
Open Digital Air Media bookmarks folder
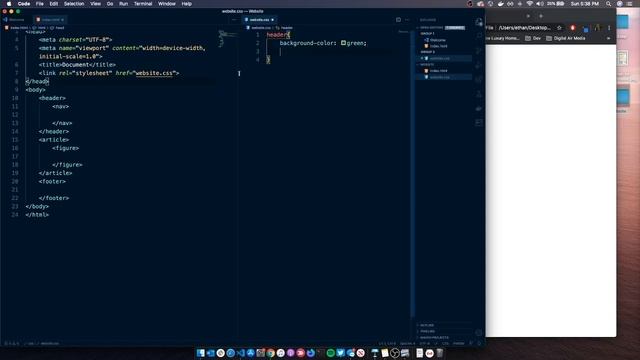click(566, 38)
